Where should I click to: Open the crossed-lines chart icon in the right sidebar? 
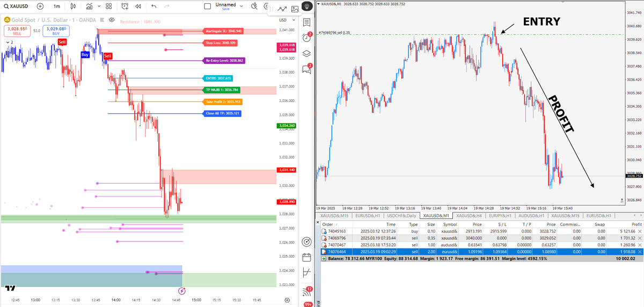306,272
